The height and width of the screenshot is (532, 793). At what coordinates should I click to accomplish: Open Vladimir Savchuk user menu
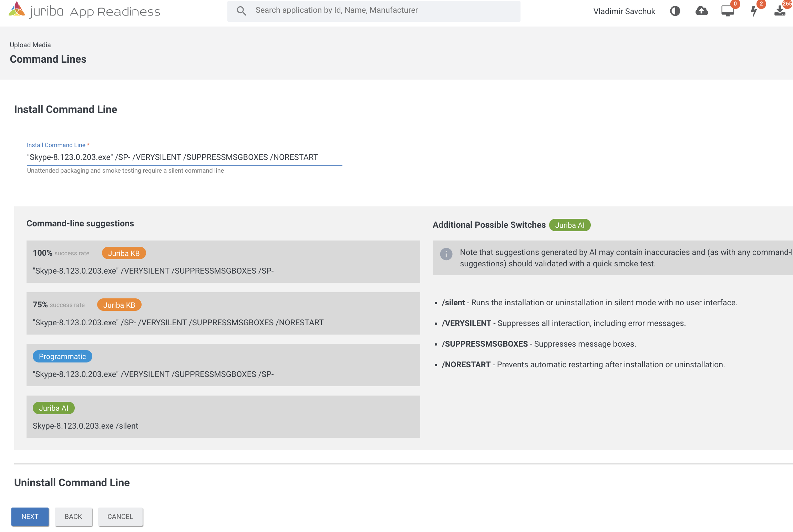point(624,11)
